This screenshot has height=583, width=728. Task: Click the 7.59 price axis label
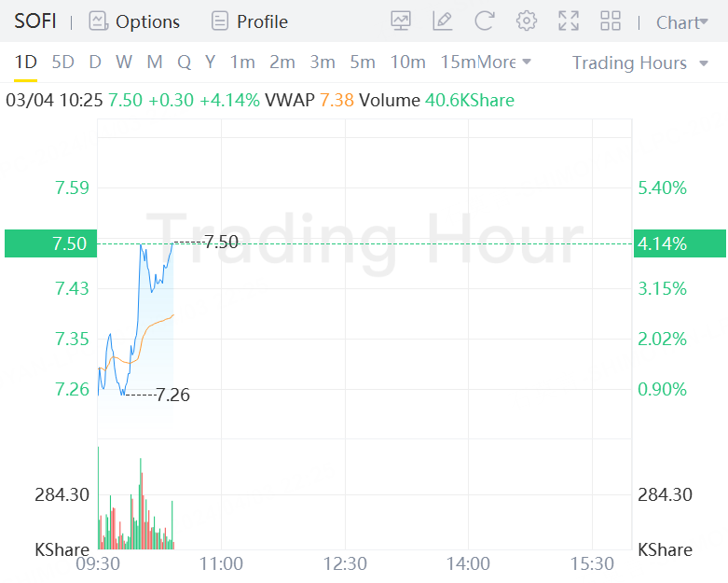point(72,187)
